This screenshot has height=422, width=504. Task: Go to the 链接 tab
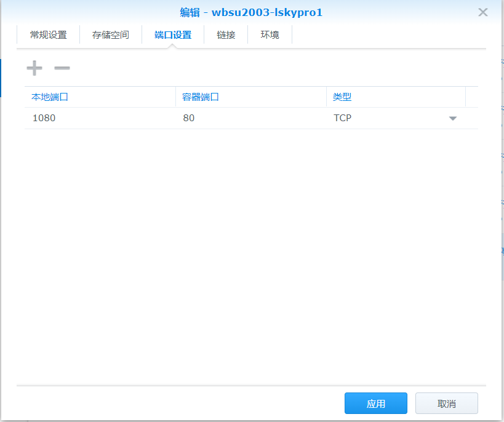[x=226, y=35]
